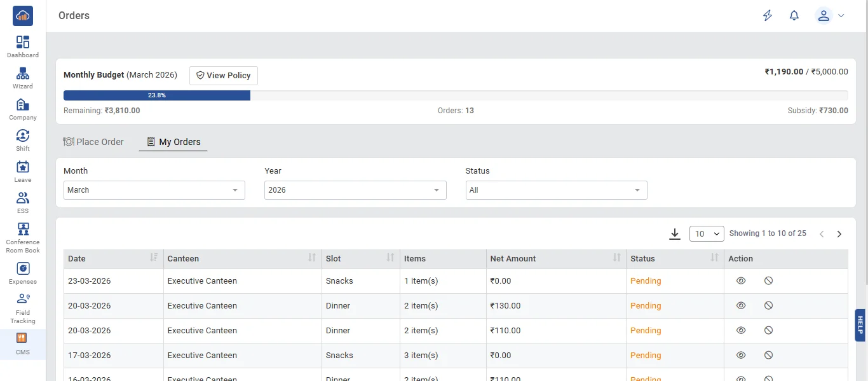Switch to the Place Order tab
Viewport: 868px width, 381px height.
(93, 142)
